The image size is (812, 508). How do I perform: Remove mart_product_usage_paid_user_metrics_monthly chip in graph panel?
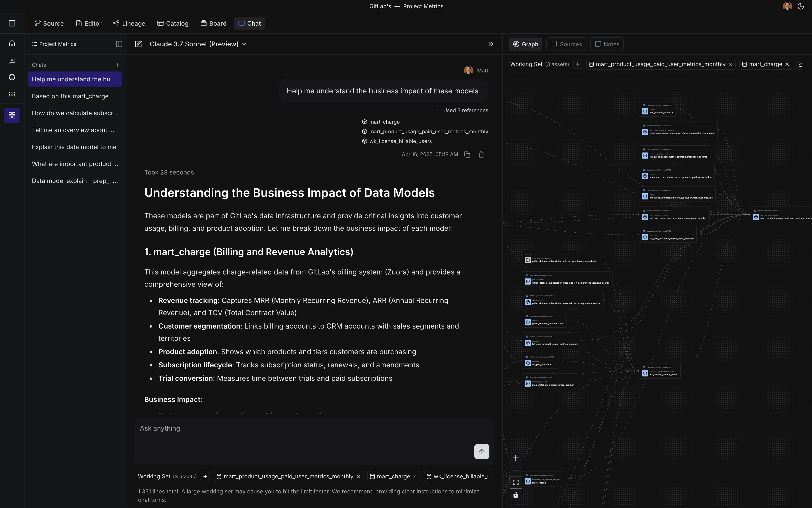click(x=730, y=64)
